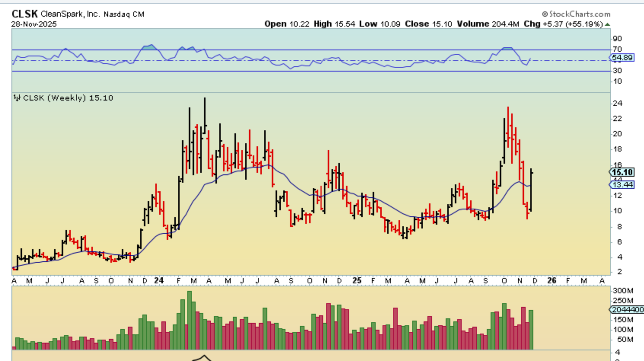Click the company name CleanSpark, Inc.
Screen dimensions: 644x361
pos(70,14)
